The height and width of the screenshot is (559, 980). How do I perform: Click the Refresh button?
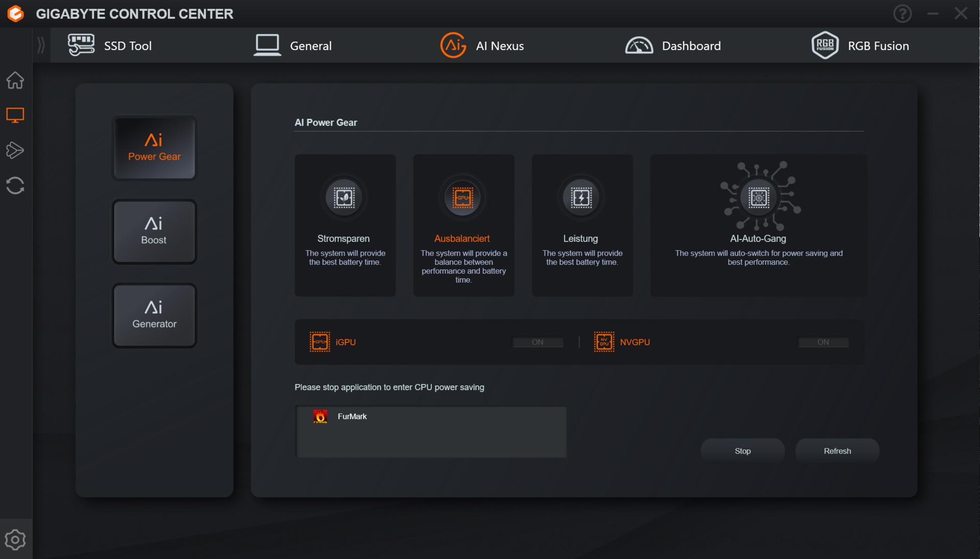pyautogui.click(x=837, y=451)
